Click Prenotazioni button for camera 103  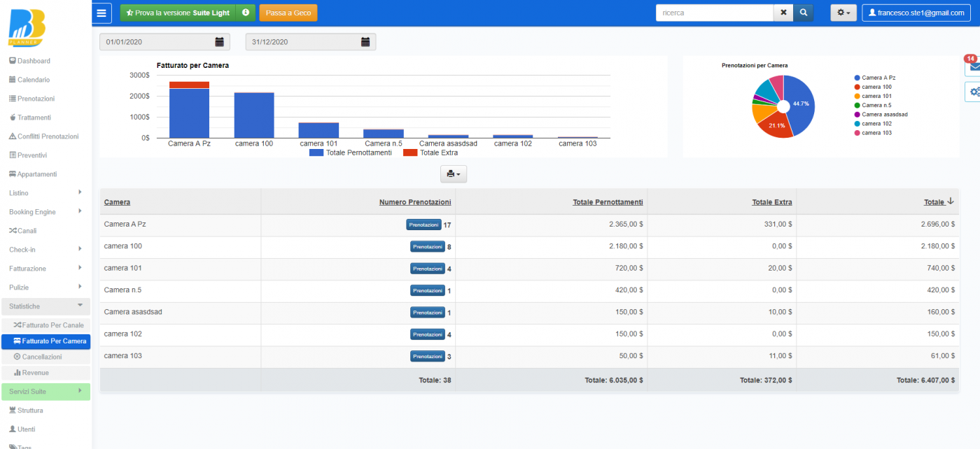(428, 357)
